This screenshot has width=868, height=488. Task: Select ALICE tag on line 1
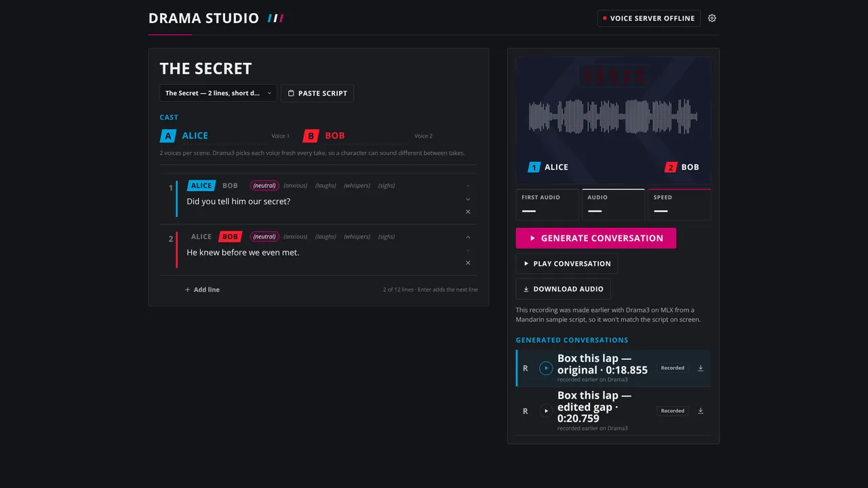[201, 186]
